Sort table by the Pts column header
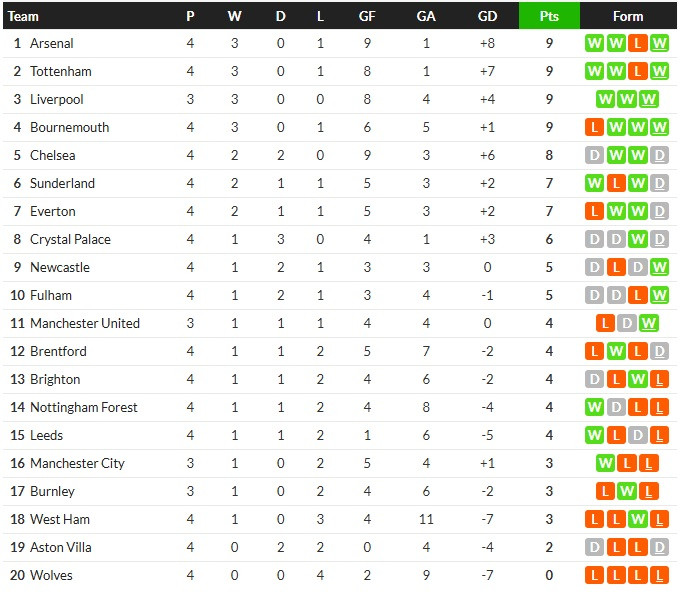The height and width of the screenshot is (599, 687). click(x=549, y=16)
